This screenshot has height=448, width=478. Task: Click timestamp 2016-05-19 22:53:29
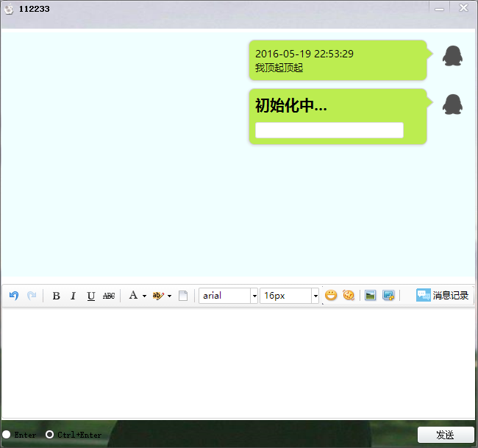304,54
